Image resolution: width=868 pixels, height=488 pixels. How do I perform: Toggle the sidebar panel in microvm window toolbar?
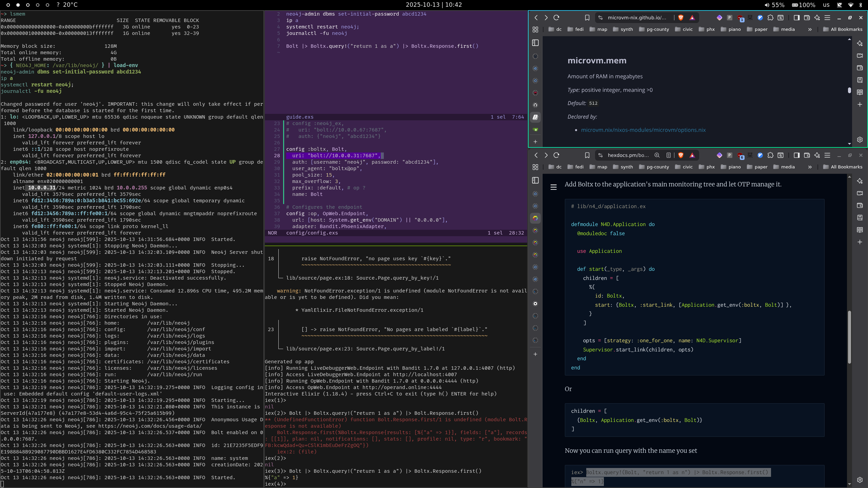(x=797, y=18)
